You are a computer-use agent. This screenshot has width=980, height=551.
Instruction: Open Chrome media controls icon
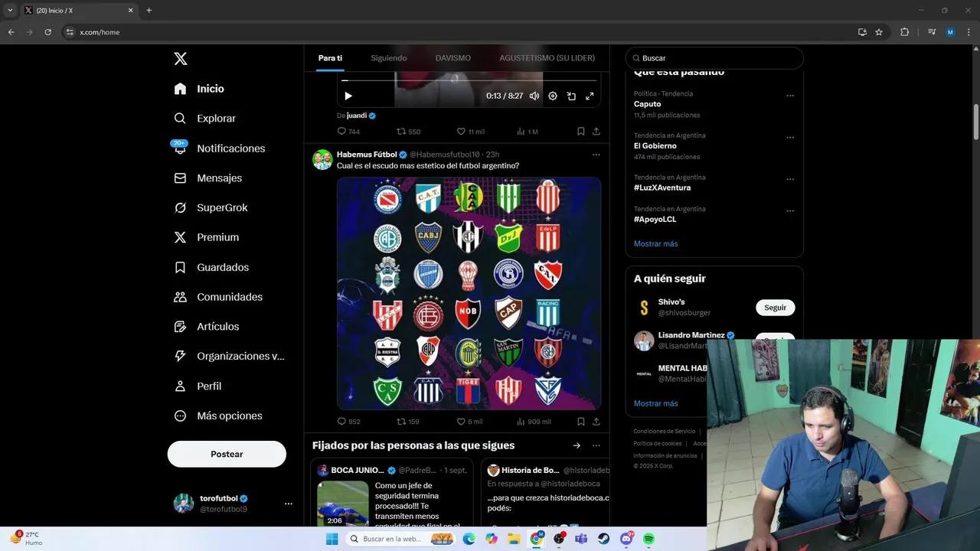pyautogui.click(x=932, y=32)
